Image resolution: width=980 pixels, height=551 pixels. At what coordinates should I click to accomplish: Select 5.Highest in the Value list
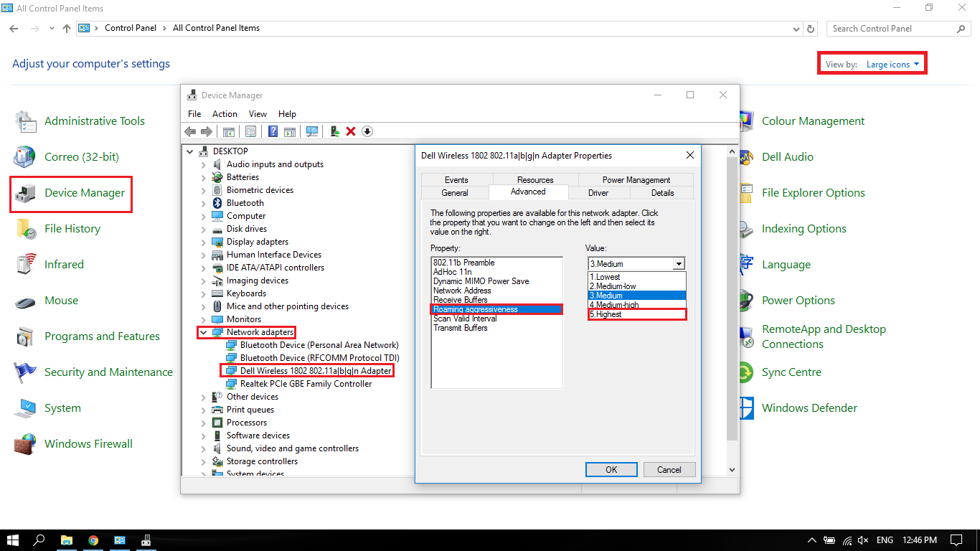pyautogui.click(x=637, y=314)
